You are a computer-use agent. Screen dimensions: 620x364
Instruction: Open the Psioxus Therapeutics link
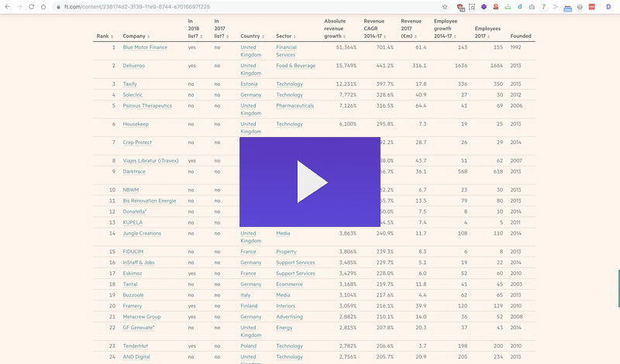(x=147, y=106)
